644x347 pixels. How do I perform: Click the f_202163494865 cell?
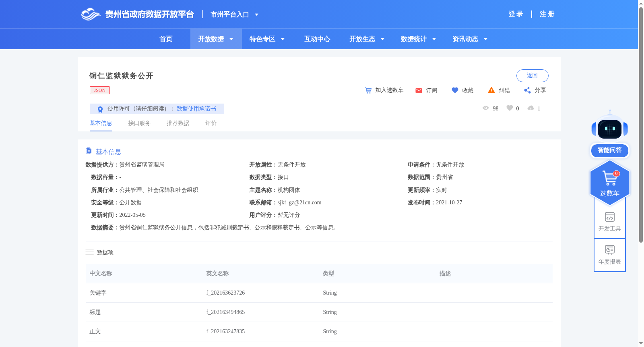(225, 312)
